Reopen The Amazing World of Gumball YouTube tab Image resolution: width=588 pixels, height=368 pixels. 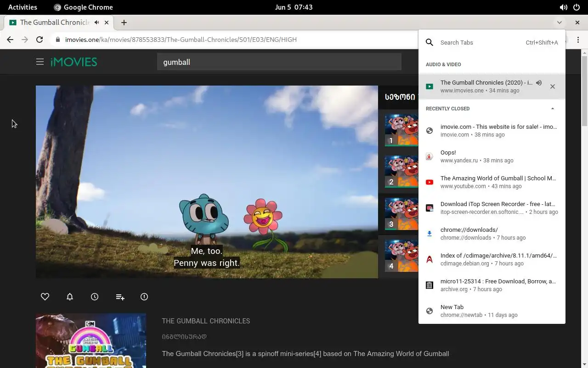(x=492, y=182)
